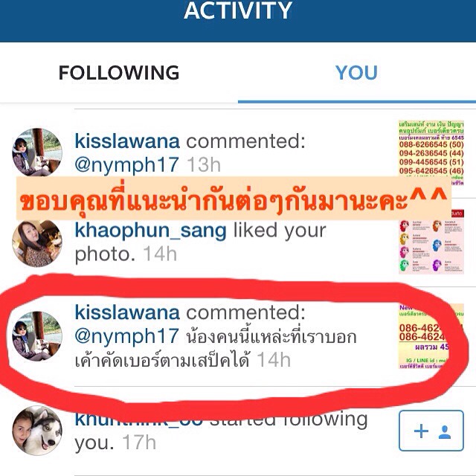Open the pony characters post thumbnail

431,243
